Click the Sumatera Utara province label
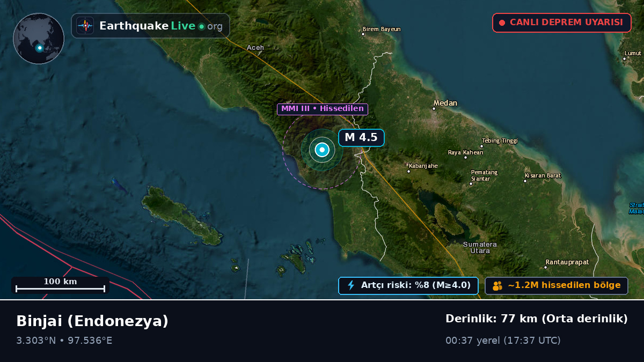Screen dimensions: 644x362 [x=480, y=247]
